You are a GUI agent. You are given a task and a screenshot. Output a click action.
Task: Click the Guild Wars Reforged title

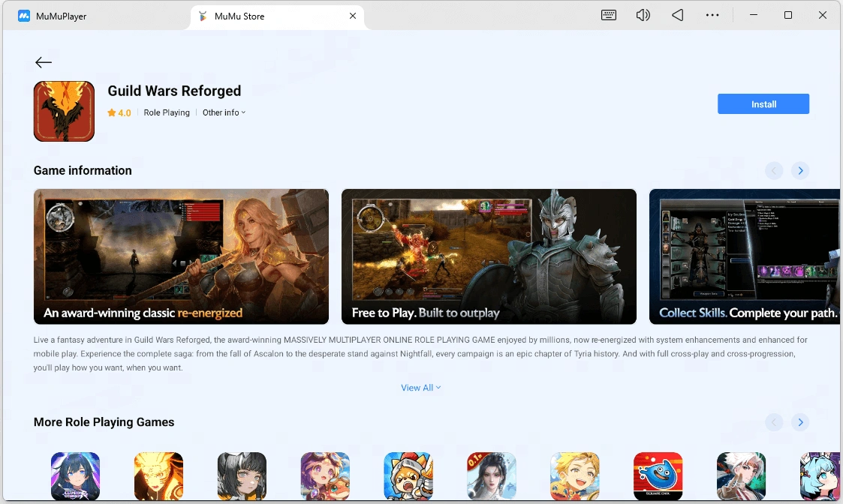174,91
